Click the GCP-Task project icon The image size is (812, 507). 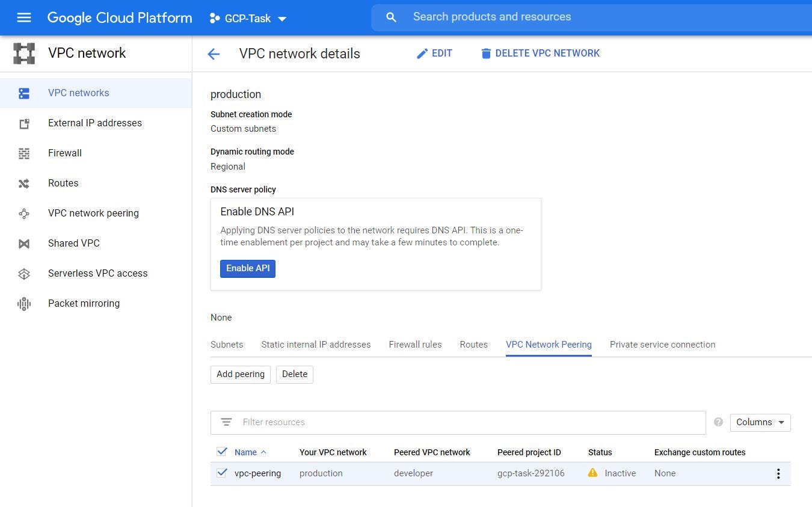(214, 19)
